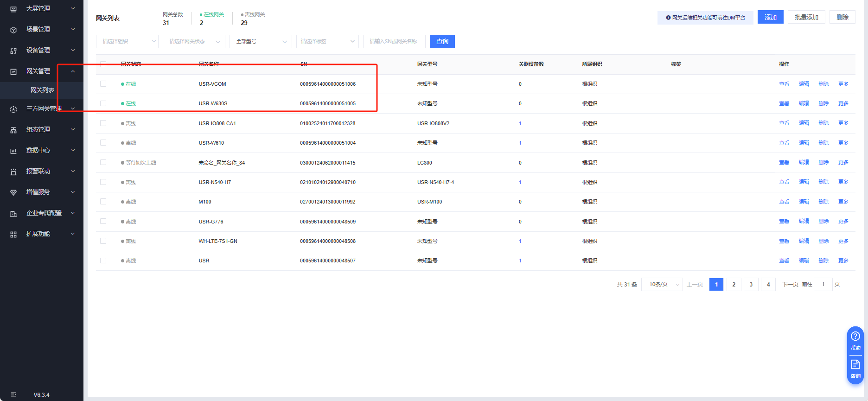Open the 帮助 help icon
The height and width of the screenshot is (401, 868).
[x=855, y=337]
